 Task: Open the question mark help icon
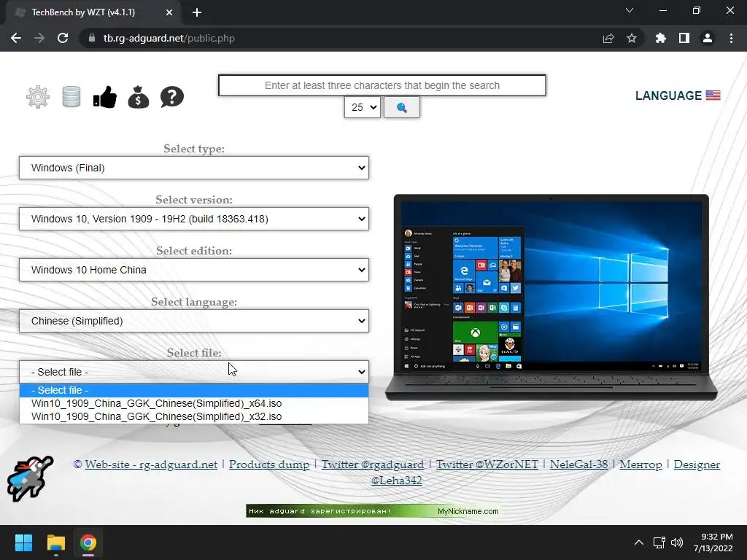coord(172,97)
